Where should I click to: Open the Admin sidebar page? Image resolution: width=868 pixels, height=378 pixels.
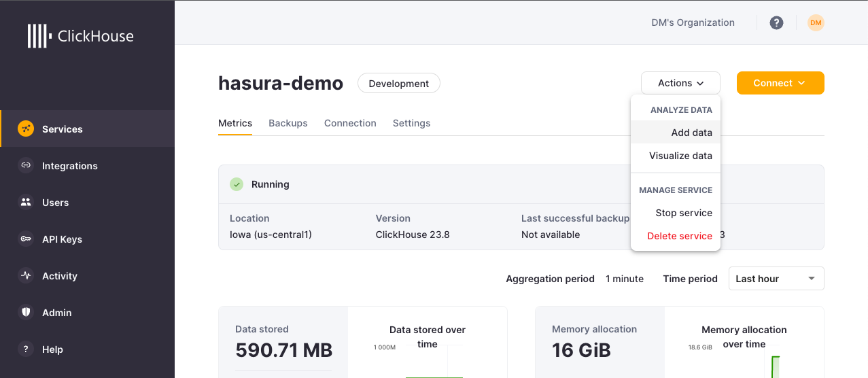coord(87,312)
